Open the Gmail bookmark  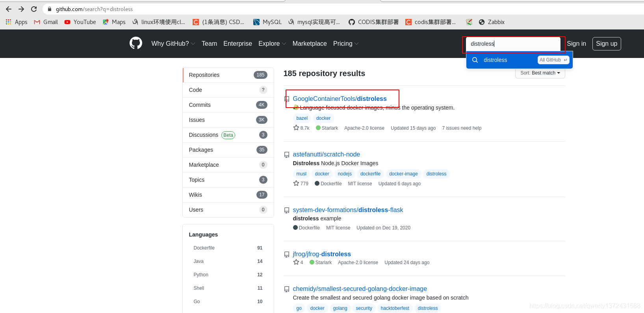pos(46,22)
